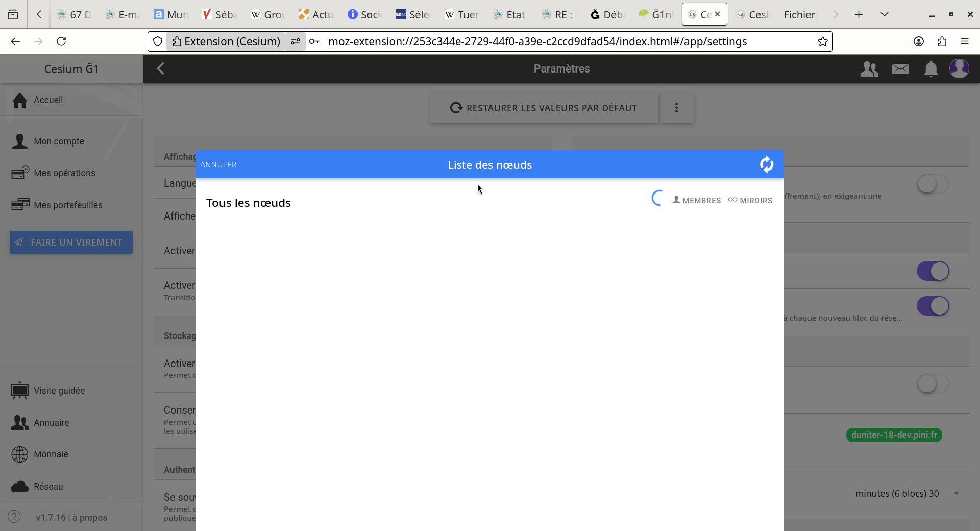Click the browser address bar URL
The width and height of the screenshot is (980, 531).
[x=537, y=41]
